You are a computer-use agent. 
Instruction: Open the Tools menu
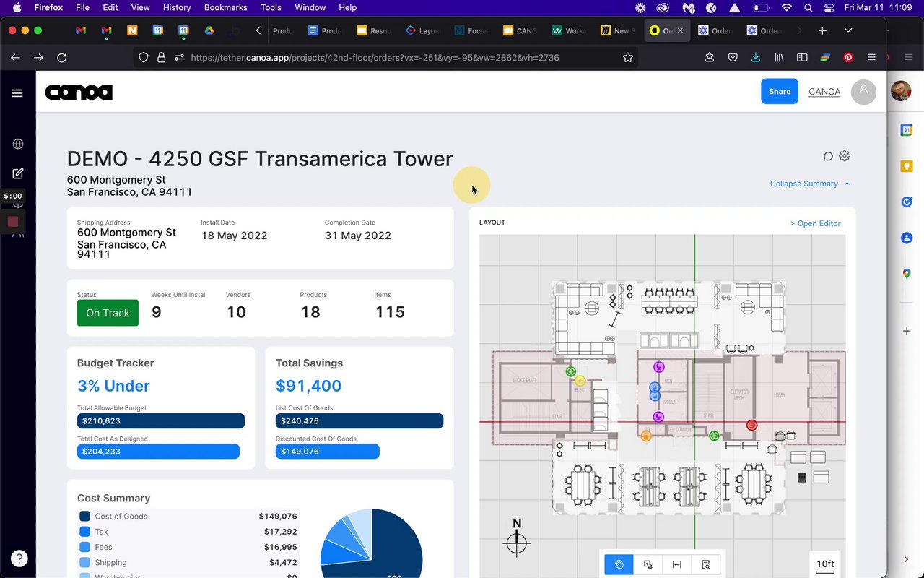(271, 8)
